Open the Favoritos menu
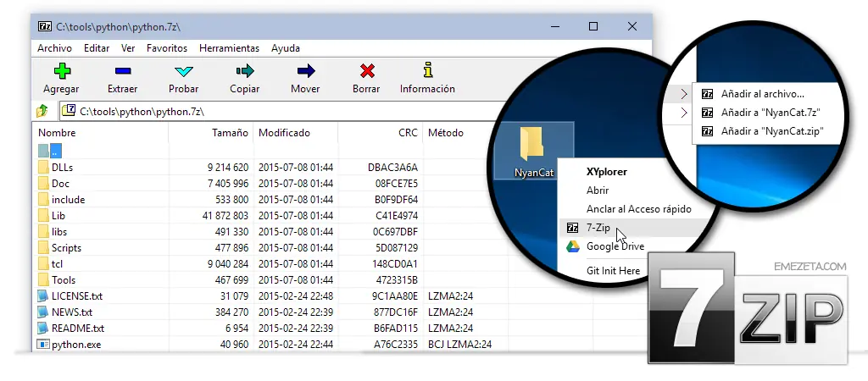868x381 pixels. click(167, 48)
